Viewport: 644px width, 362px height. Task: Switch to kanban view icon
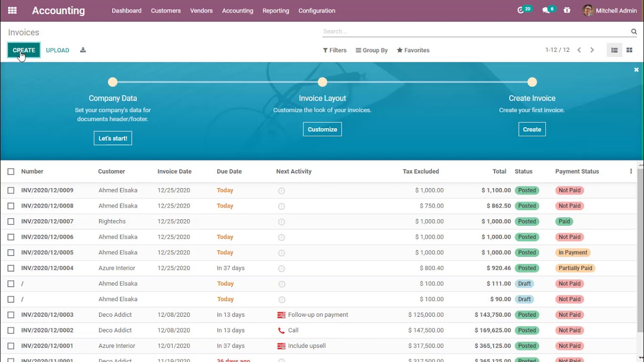click(x=629, y=50)
